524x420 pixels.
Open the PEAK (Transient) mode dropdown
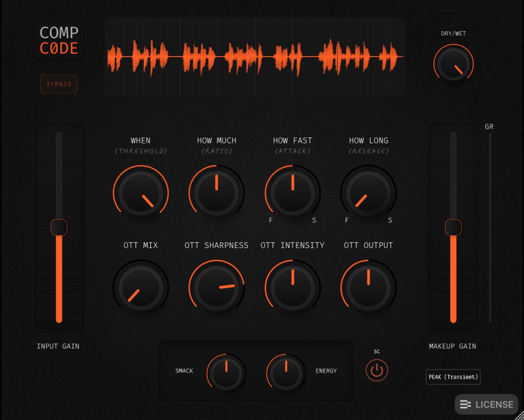pos(453,377)
